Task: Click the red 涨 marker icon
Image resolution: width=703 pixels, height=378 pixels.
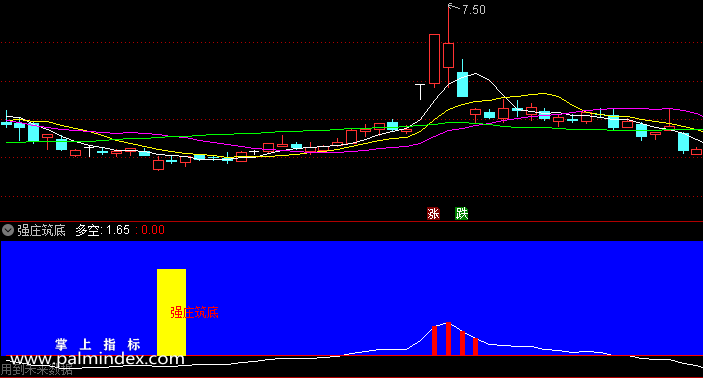Action: coord(433,213)
